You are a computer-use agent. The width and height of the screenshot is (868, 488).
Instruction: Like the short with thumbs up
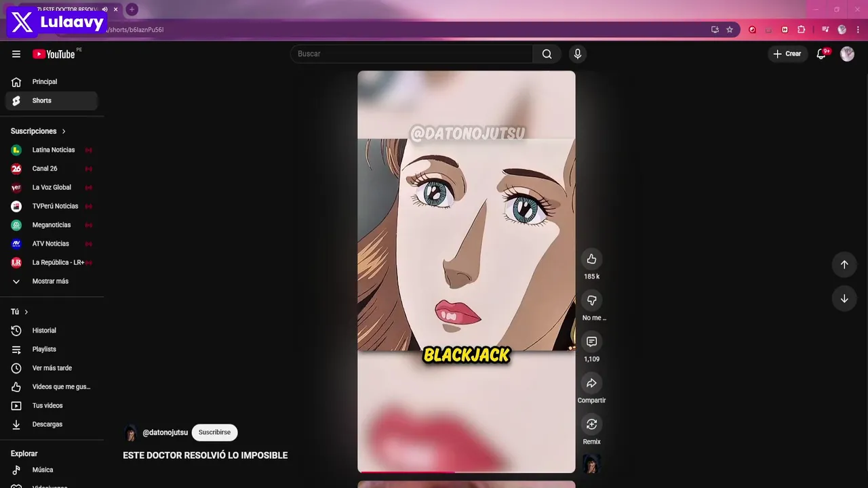click(592, 259)
